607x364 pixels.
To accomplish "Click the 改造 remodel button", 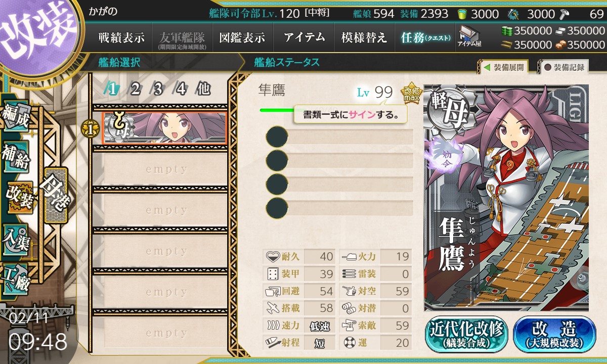I will click(x=554, y=334).
